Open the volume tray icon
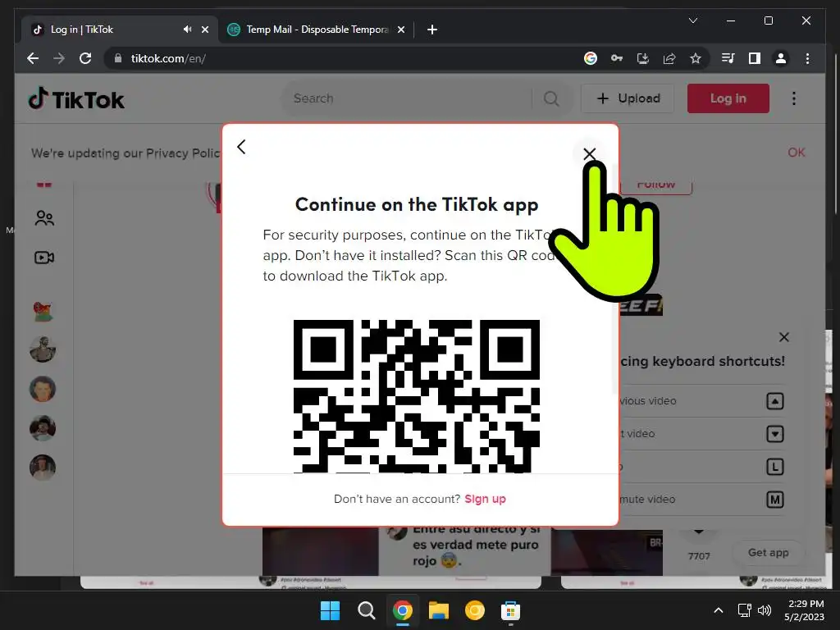The height and width of the screenshot is (630, 840). point(765,610)
